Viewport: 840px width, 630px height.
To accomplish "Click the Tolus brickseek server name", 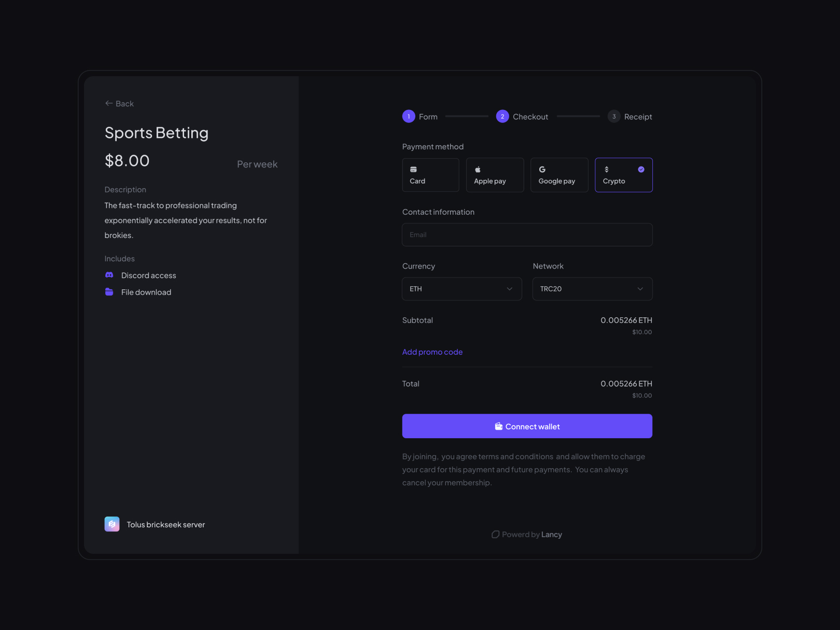I will (166, 525).
